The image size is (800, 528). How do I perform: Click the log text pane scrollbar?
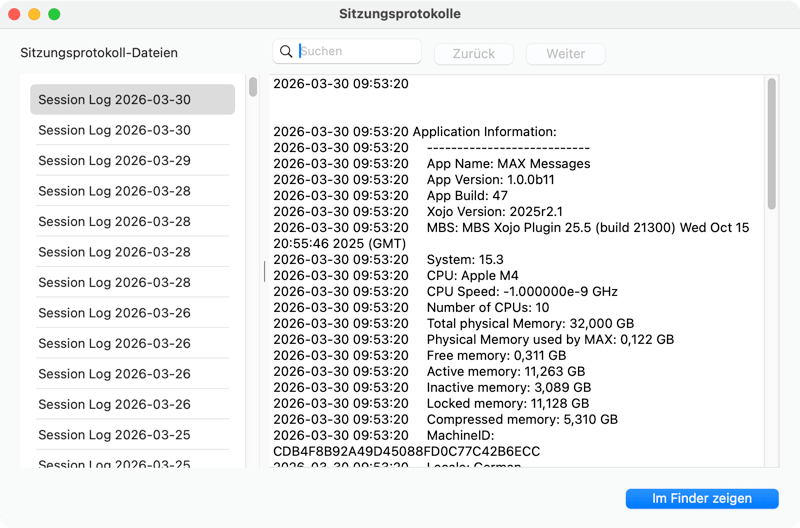coord(771,143)
